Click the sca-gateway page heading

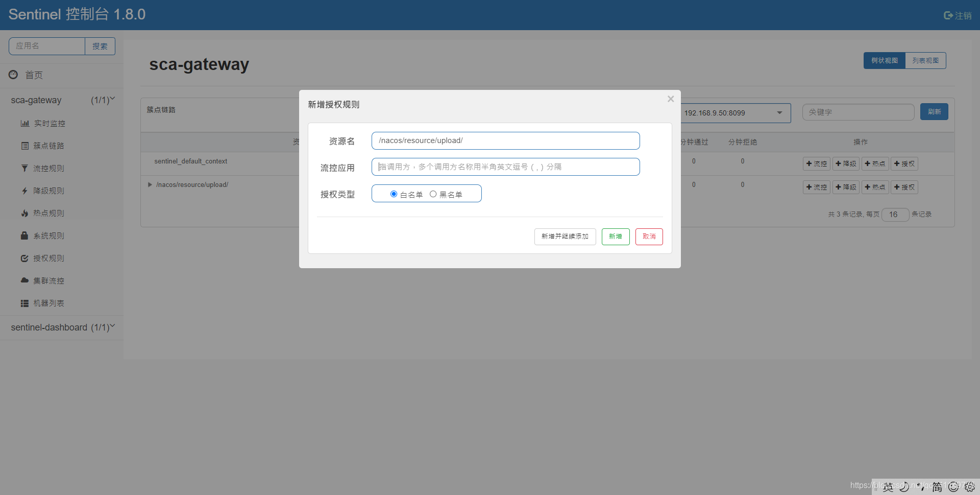[199, 64]
